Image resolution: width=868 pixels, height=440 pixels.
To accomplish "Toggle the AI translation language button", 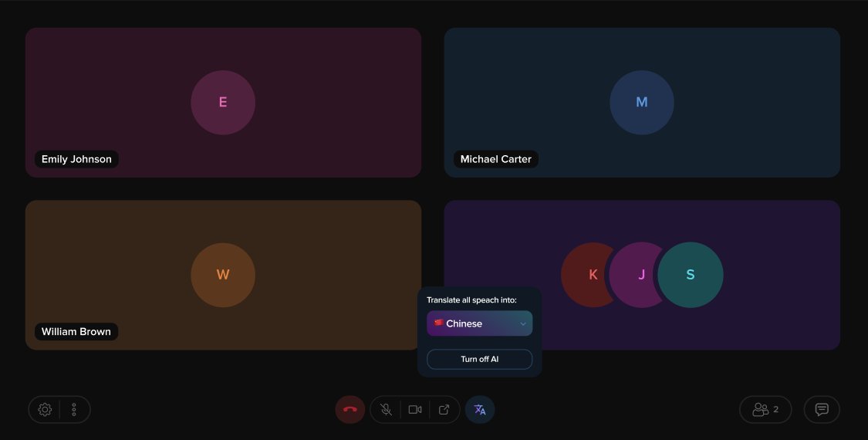I will coord(480,410).
